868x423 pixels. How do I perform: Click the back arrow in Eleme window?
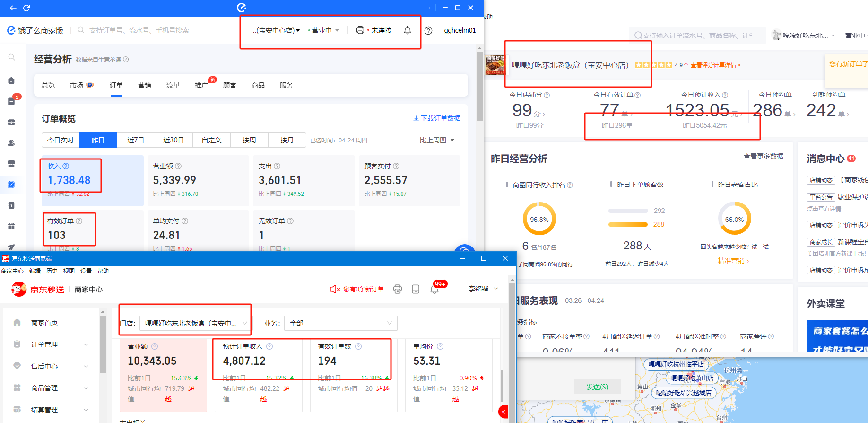pos(13,8)
